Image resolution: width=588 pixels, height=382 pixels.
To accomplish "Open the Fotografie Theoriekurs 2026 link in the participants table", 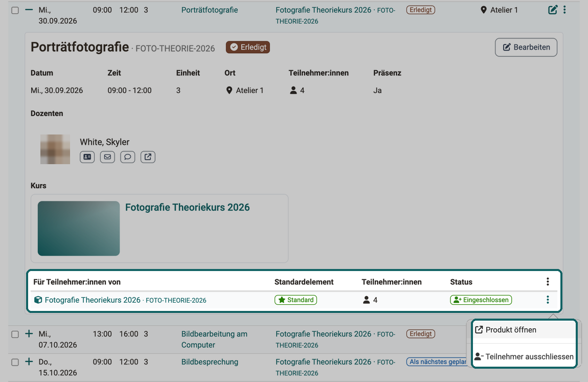I will point(125,300).
